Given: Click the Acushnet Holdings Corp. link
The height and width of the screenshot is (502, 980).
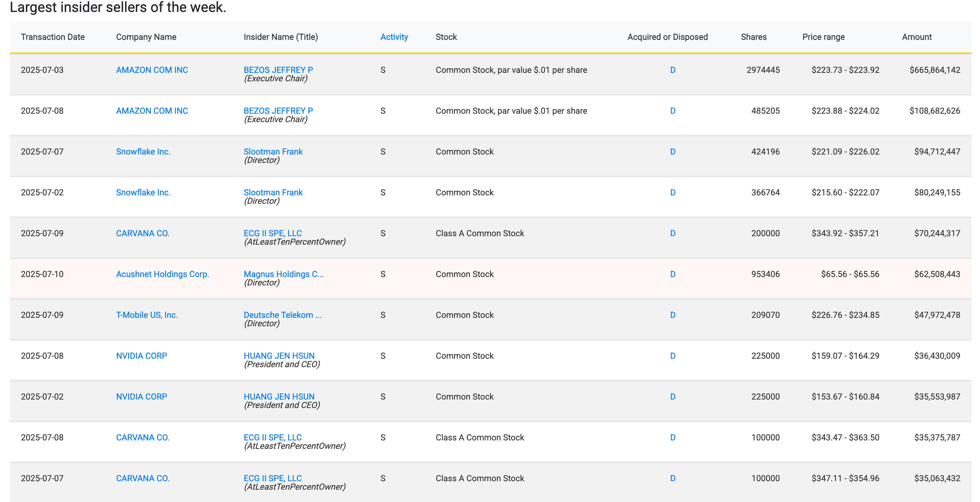Looking at the screenshot, I should pyautogui.click(x=162, y=274).
